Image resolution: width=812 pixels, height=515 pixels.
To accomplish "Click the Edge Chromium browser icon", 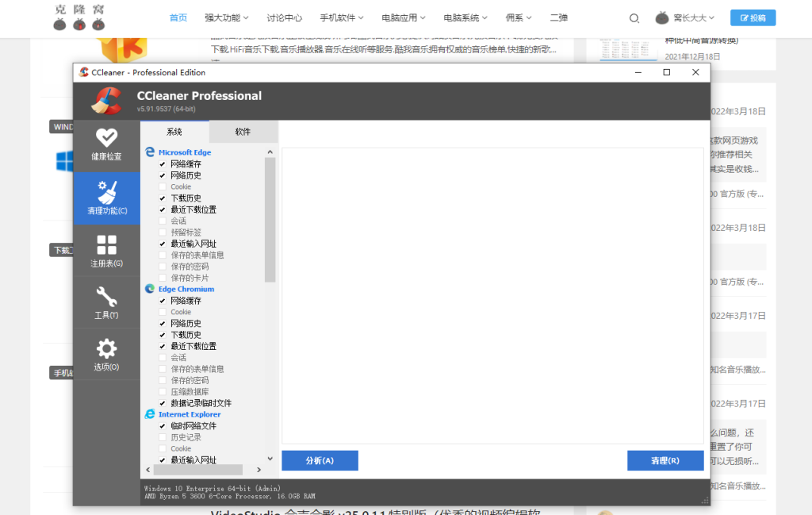I will point(150,289).
